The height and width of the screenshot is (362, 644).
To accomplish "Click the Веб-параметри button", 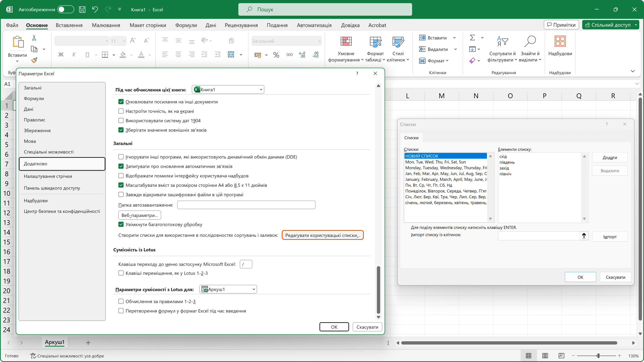I will click(140, 215).
